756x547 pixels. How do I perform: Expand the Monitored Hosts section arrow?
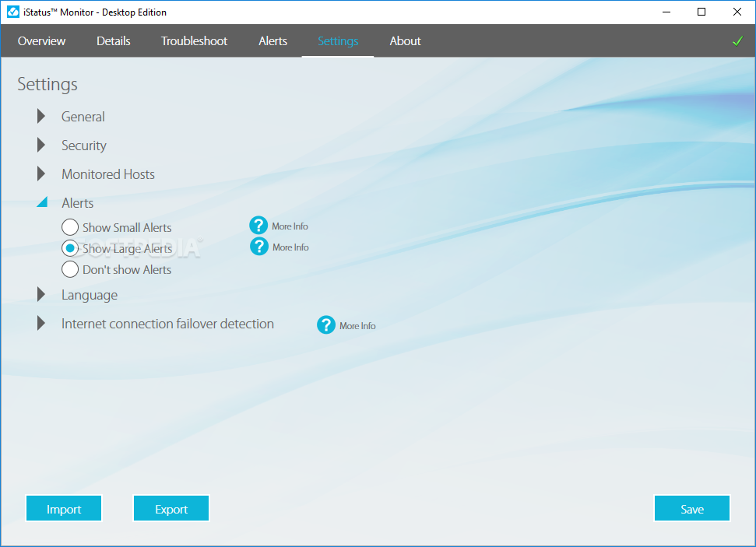[41, 174]
